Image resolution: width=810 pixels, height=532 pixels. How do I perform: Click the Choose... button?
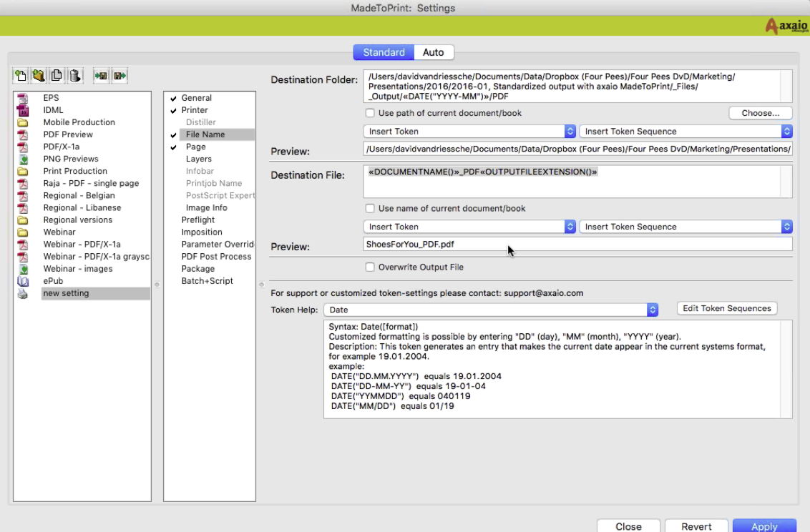761,113
